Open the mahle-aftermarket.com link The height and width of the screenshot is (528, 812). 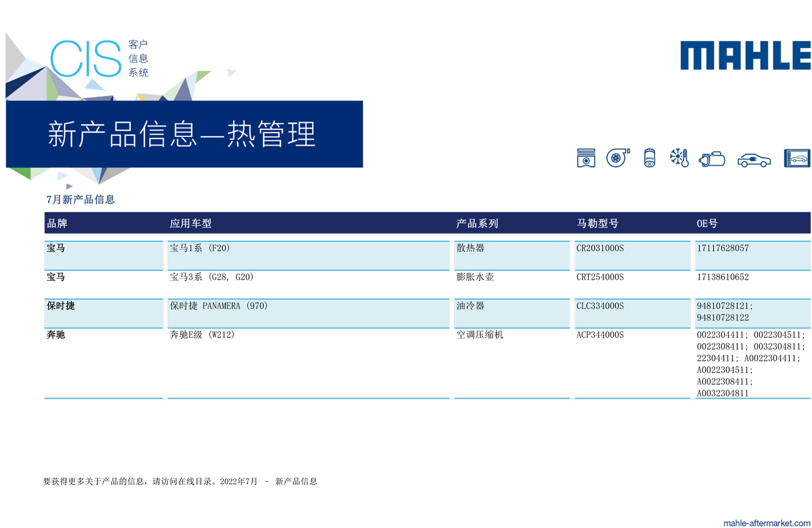click(x=767, y=523)
